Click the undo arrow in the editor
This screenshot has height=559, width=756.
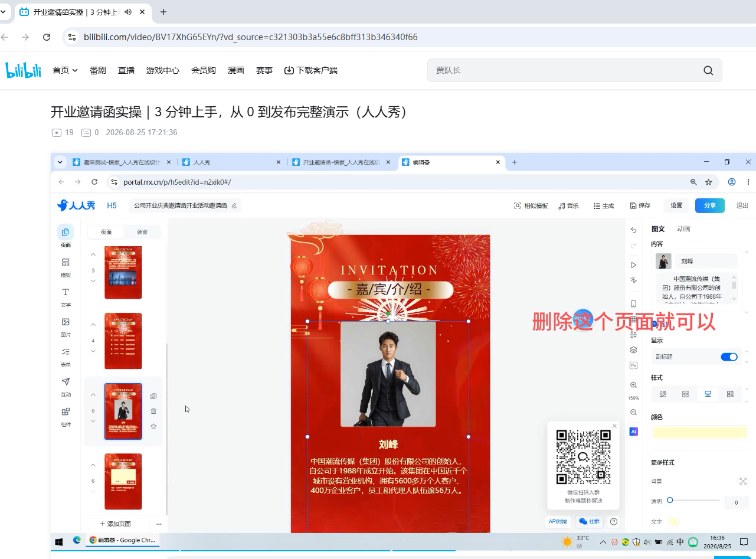click(634, 230)
